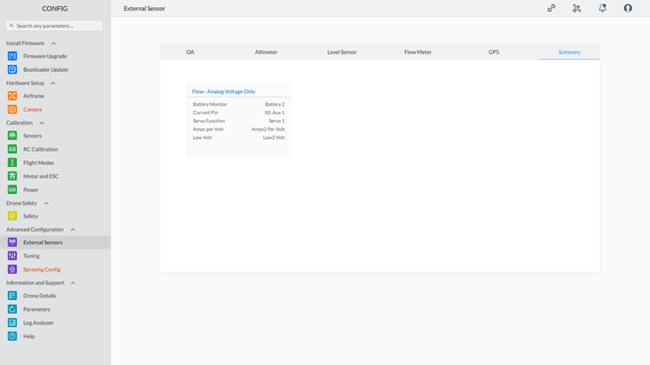Open Log Analyzer icon
Viewport: 650px width, 365px height.
click(12, 323)
